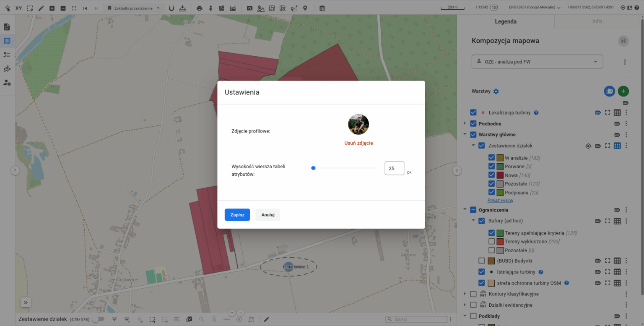Click the pencil edit icon in table bar
Screen dimensions: 644x326
coord(267,319)
